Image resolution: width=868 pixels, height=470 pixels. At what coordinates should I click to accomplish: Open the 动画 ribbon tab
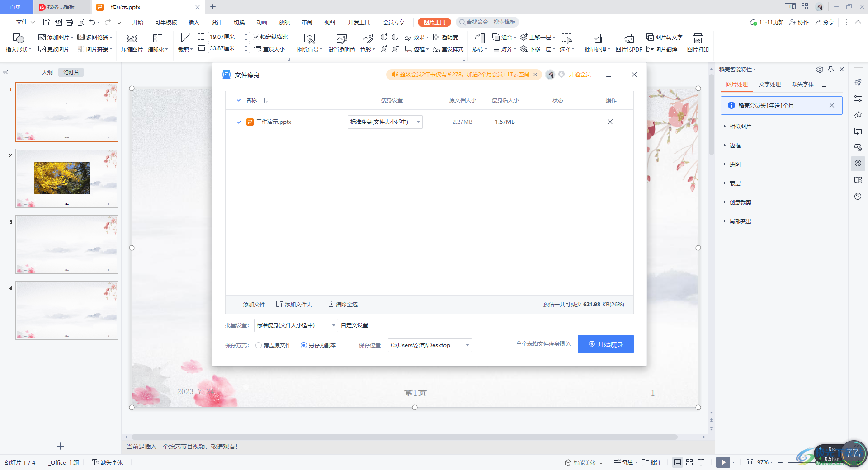[261, 22]
